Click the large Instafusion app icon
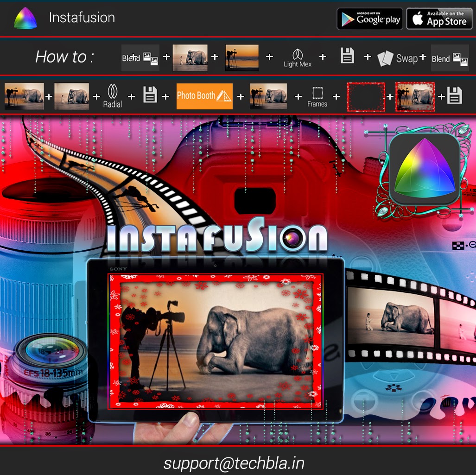 pyautogui.click(x=425, y=170)
